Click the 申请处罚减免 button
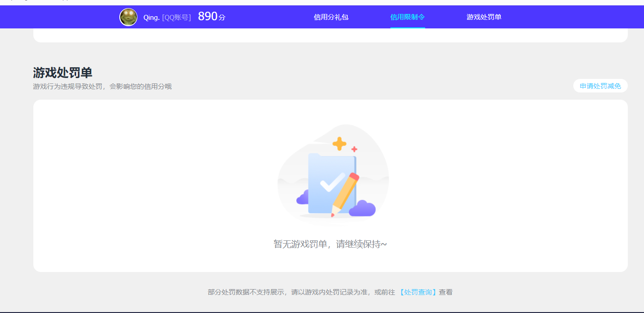 click(600, 86)
